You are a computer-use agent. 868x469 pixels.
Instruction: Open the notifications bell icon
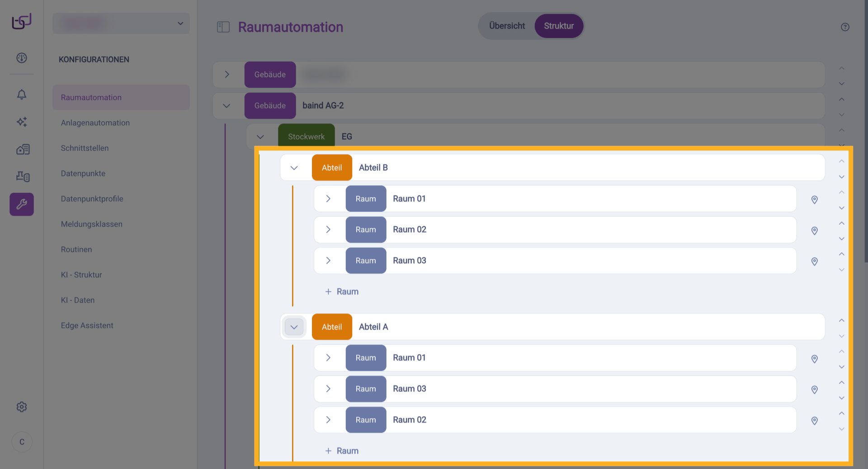(x=22, y=95)
